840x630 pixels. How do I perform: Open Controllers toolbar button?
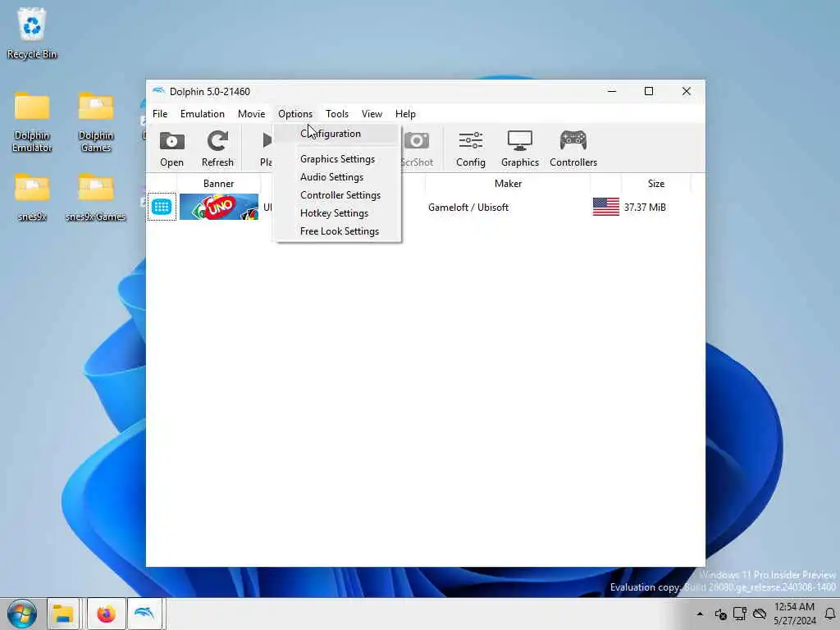[573, 148]
